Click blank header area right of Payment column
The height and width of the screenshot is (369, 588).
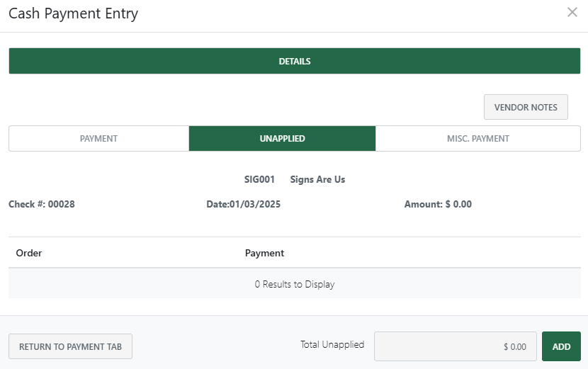pyautogui.click(x=439, y=253)
